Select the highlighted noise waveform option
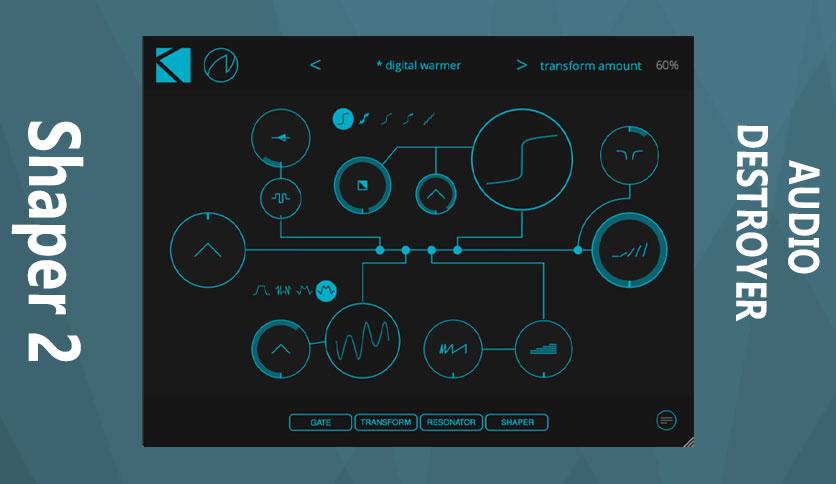Screen dimensions: 836x484 tap(326, 291)
